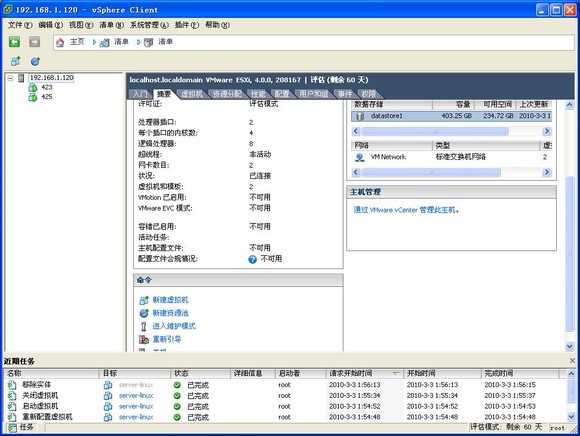Switch to the 事件 tab
This screenshot has height=436, width=580.
[x=344, y=94]
